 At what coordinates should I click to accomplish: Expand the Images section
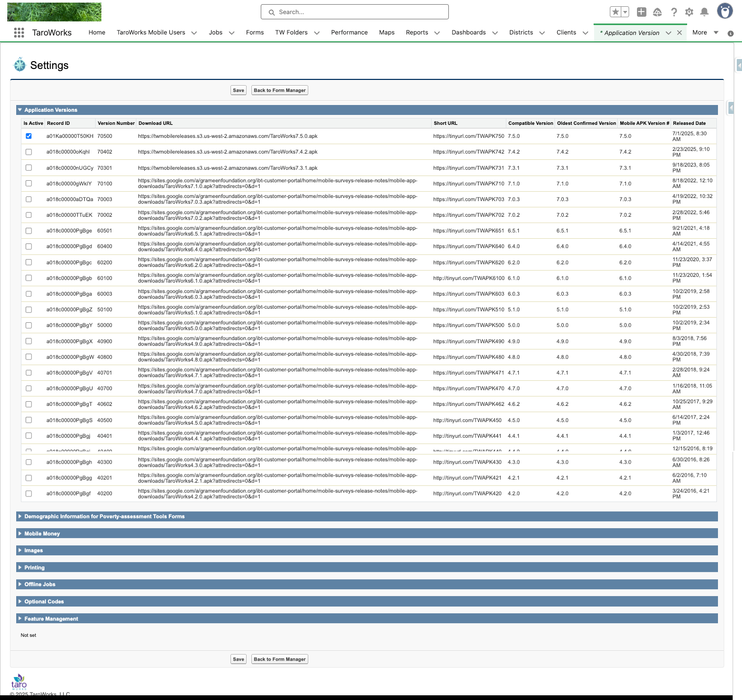(x=20, y=550)
